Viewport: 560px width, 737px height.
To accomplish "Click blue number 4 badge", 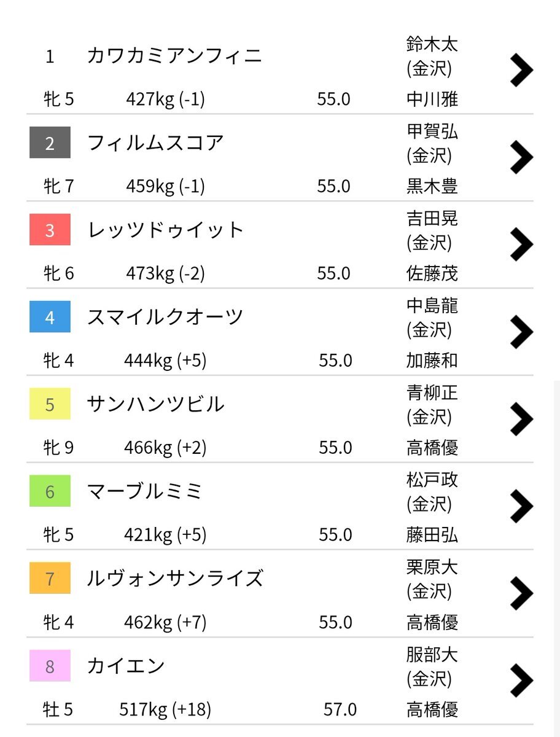I will coord(50,317).
